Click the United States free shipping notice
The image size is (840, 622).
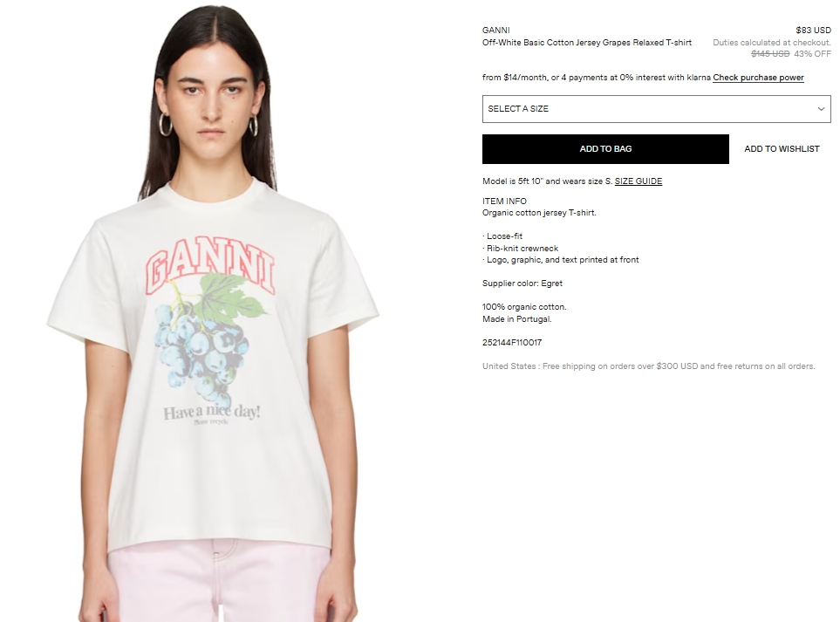click(x=648, y=366)
